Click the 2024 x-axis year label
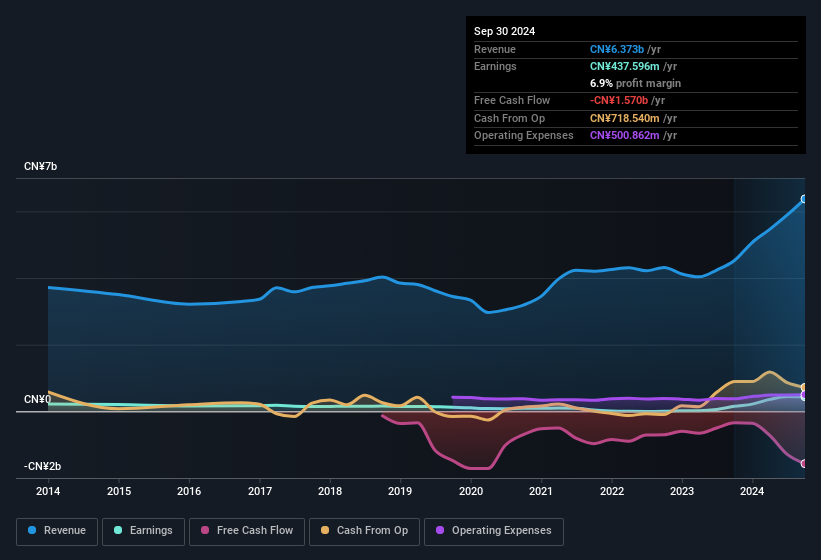This screenshot has height=560, width=821. (x=752, y=491)
